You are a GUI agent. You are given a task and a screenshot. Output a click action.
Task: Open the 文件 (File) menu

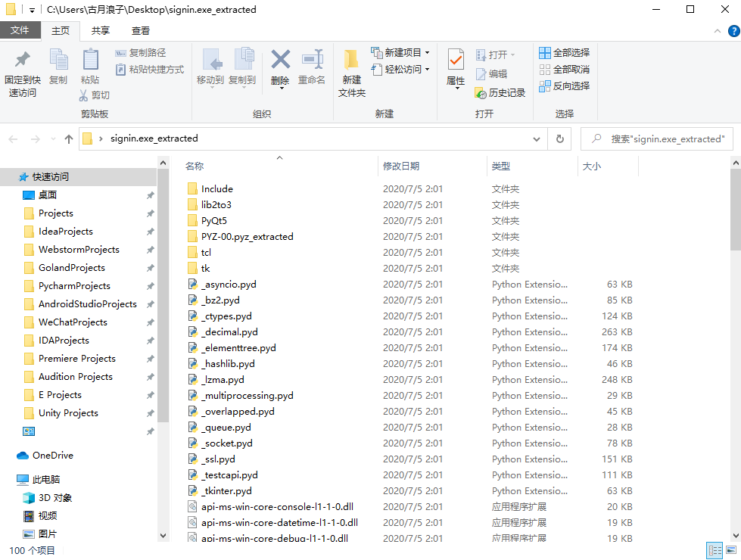click(x=21, y=30)
